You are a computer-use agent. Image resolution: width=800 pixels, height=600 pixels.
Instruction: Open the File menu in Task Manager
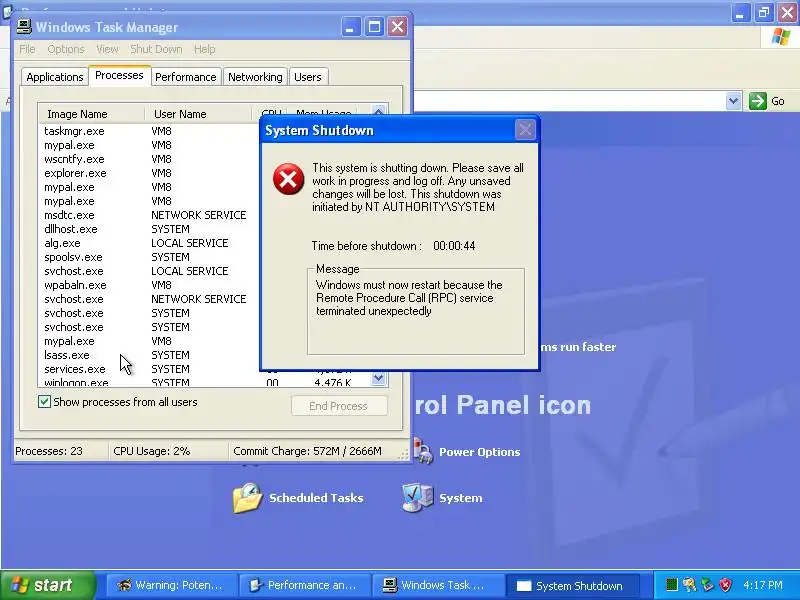pyautogui.click(x=27, y=49)
